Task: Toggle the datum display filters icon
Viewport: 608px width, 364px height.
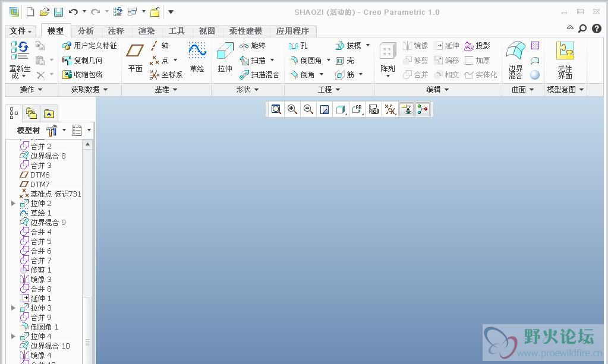Action: [x=390, y=110]
